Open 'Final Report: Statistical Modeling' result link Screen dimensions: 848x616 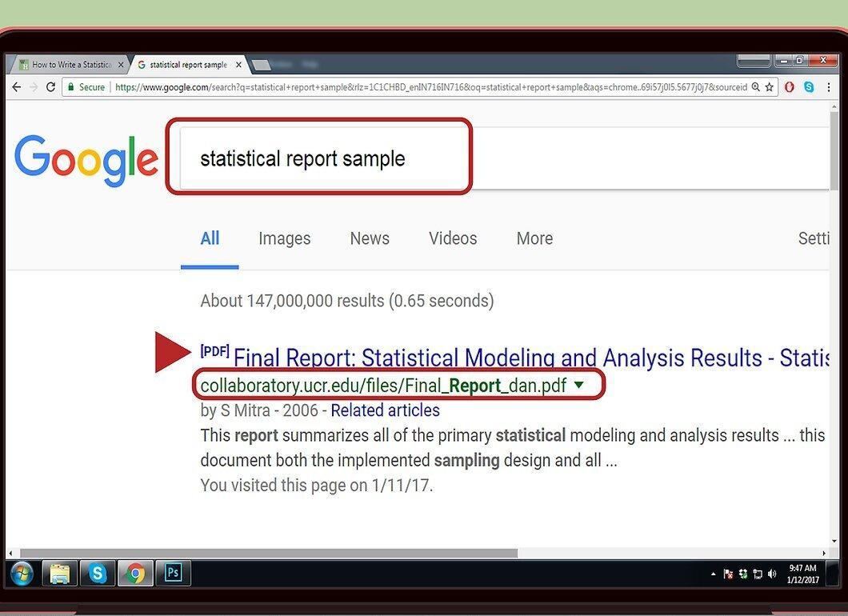click(531, 358)
